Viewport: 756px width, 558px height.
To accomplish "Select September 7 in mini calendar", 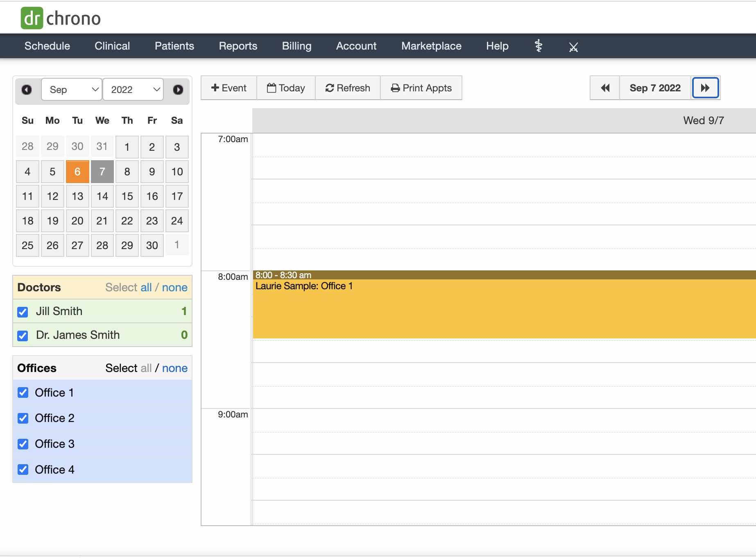I will coord(102,171).
